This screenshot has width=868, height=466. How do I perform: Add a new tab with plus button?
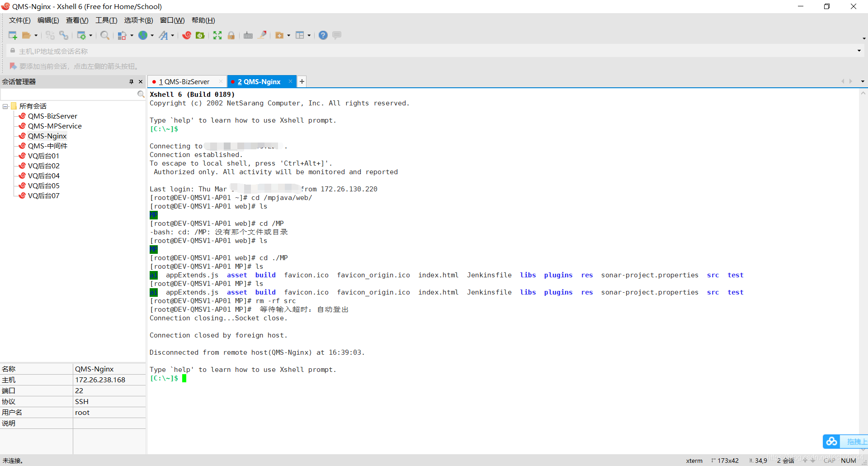(302, 81)
